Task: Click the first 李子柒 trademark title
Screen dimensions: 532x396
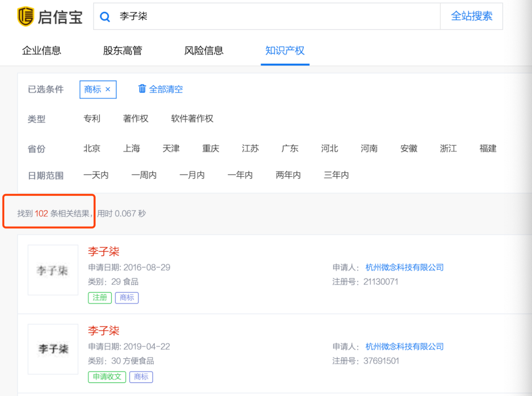Action: [104, 251]
